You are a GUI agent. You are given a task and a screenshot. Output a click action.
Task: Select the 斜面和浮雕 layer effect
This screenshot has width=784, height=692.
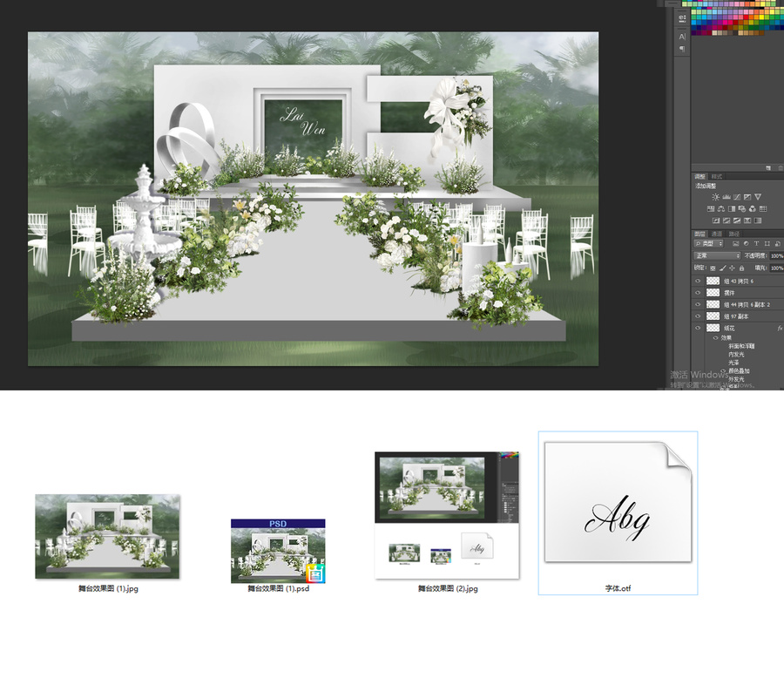741,346
